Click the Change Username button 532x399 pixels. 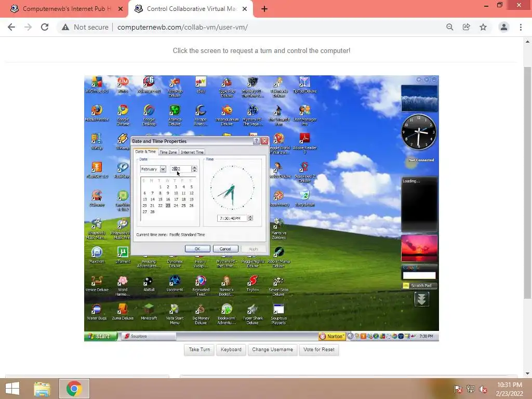pyautogui.click(x=272, y=350)
